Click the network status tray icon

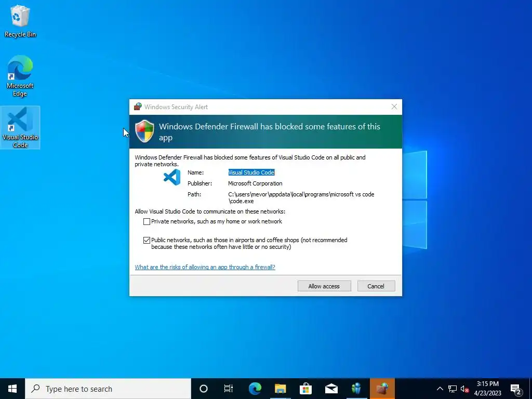pos(453,389)
